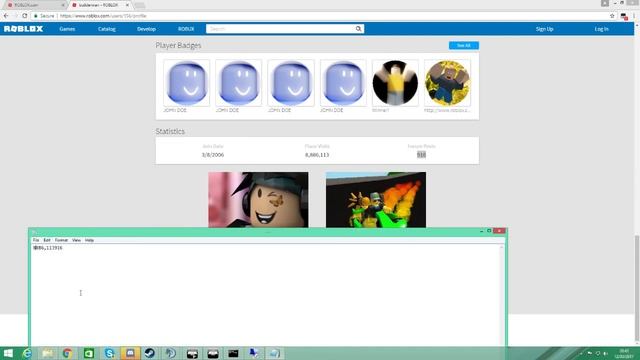
Task: Open the Chrome three-dot menu
Action: point(635,16)
